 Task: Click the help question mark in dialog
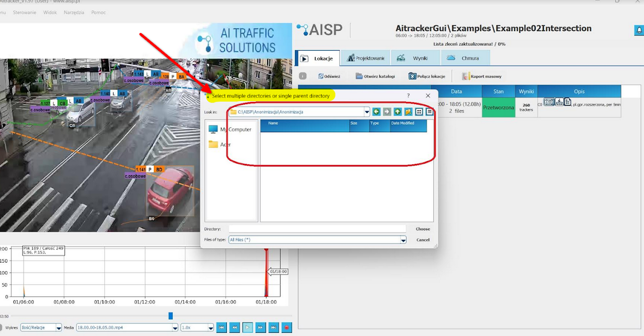click(x=408, y=96)
